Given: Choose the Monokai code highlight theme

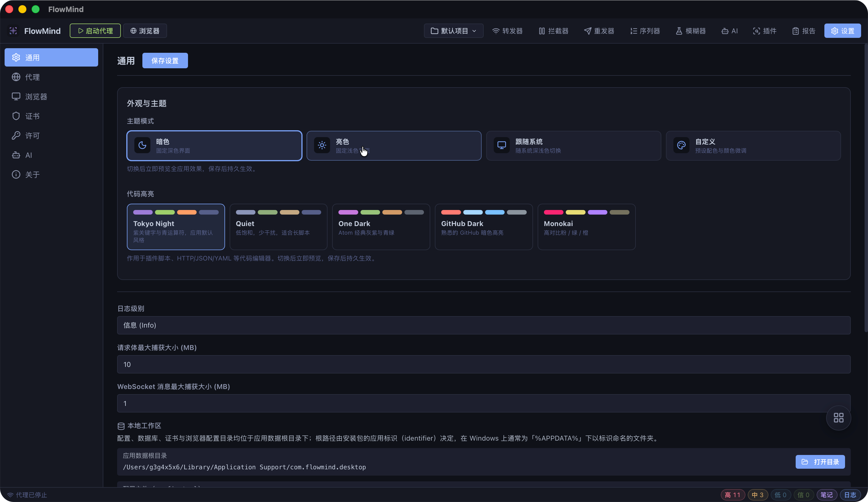Looking at the screenshot, I should tap(586, 227).
